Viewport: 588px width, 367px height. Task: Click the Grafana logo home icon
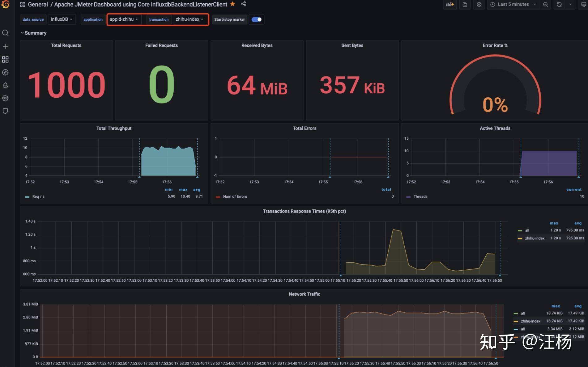(x=6, y=4)
